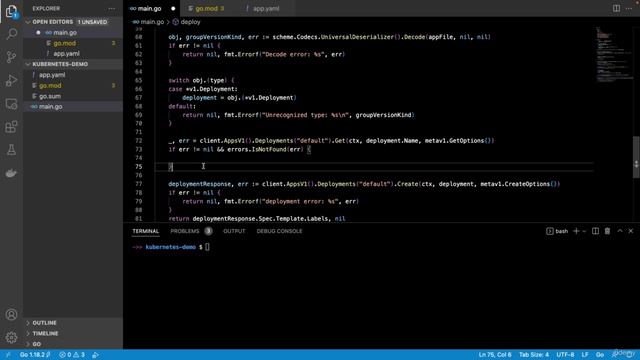Change LF end of line sequence
The width and height of the screenshot is (640, 360).
[x=585, y=355]
